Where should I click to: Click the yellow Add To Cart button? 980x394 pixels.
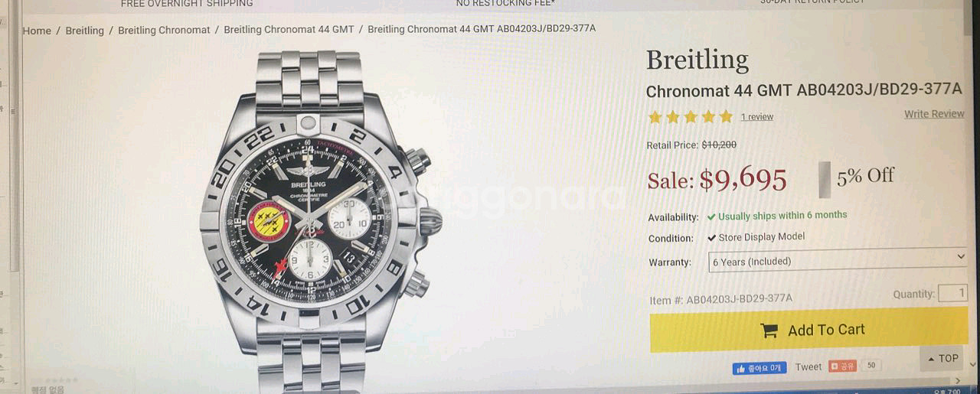[x=808, y=331]
